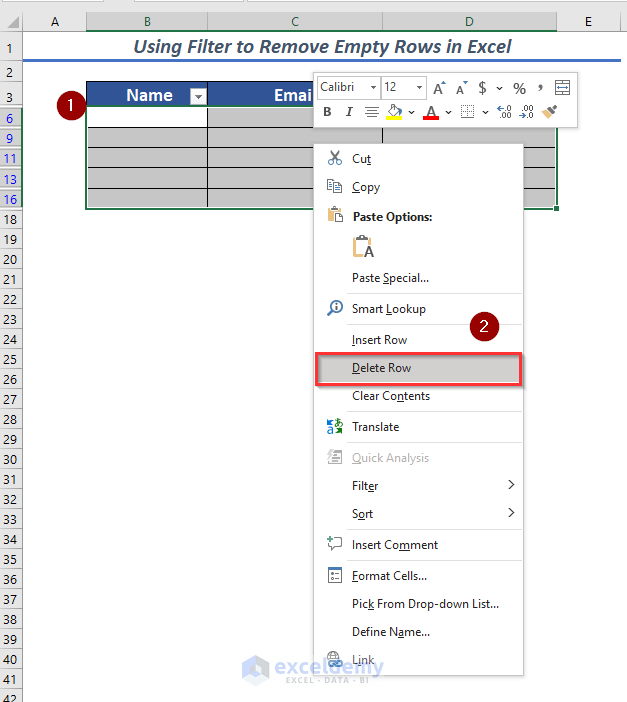This screenshot has height=702, width=627.
Task: Select row 11 header
Action: [10, 158]
